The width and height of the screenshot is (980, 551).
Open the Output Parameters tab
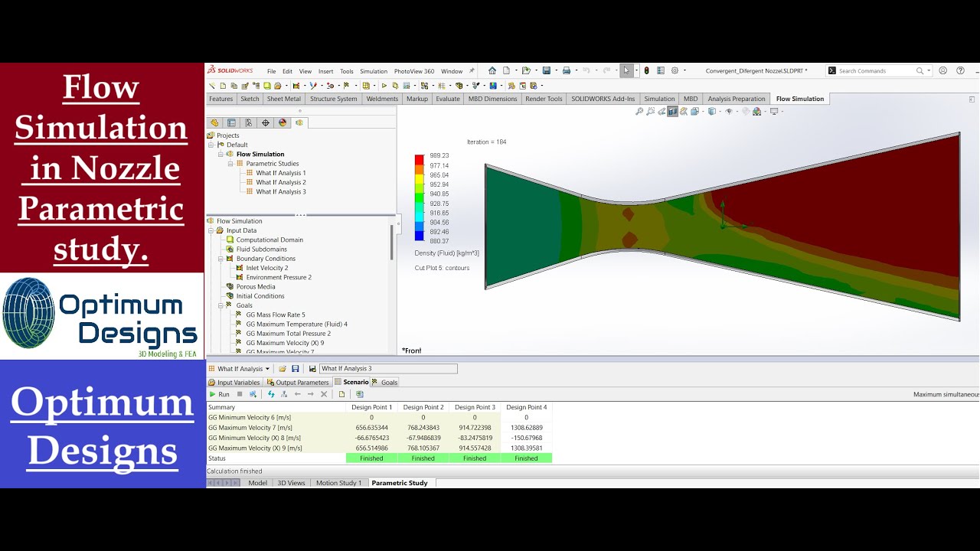(x=298, y=382)
